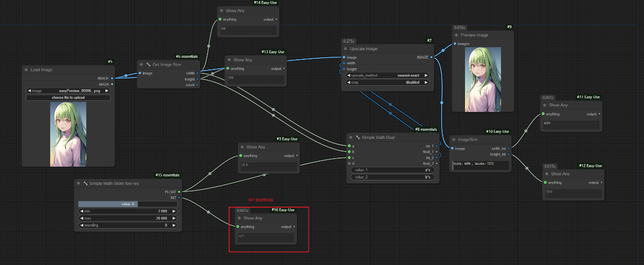Click the images input port on Preview Image
This screenshot has height=265, width=644.
point(455,44)
